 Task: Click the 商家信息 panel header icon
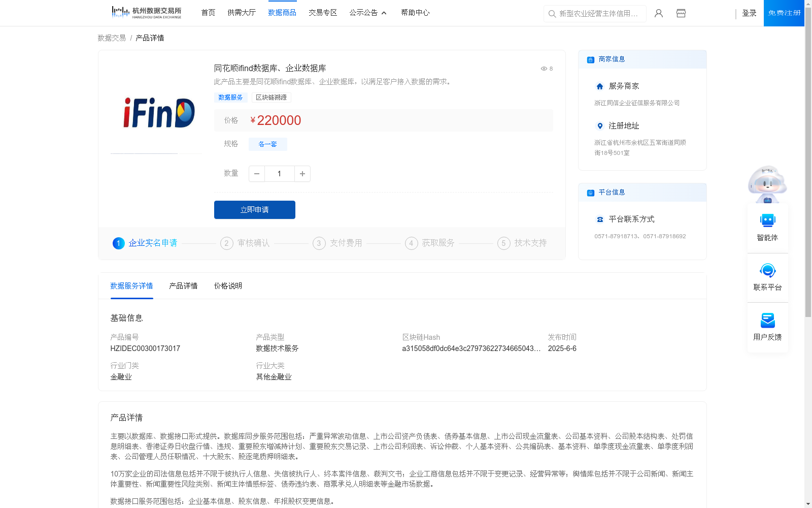590,60
